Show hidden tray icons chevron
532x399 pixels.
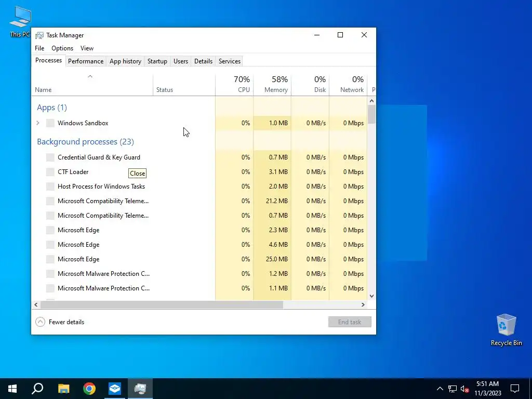click(440, 389)
